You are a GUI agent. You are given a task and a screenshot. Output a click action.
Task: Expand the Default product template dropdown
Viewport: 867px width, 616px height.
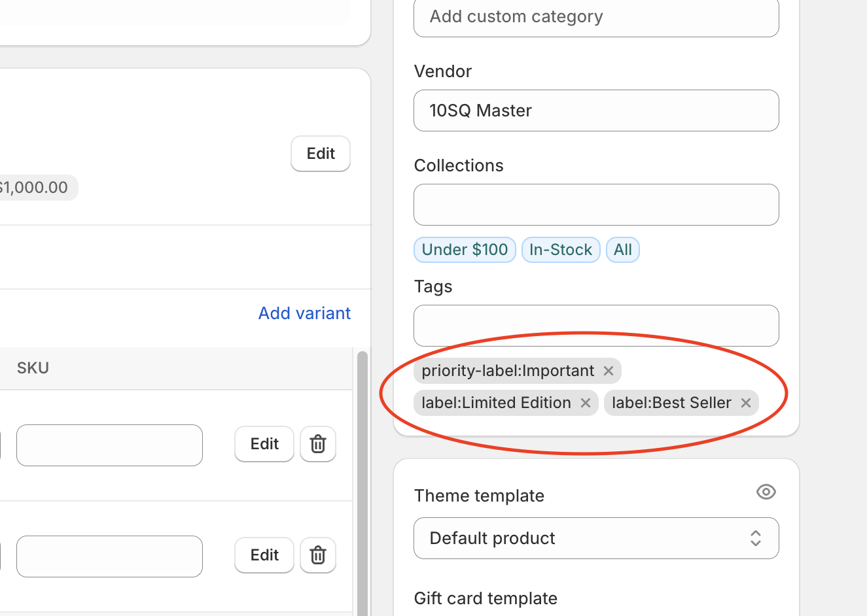(595, 538)
